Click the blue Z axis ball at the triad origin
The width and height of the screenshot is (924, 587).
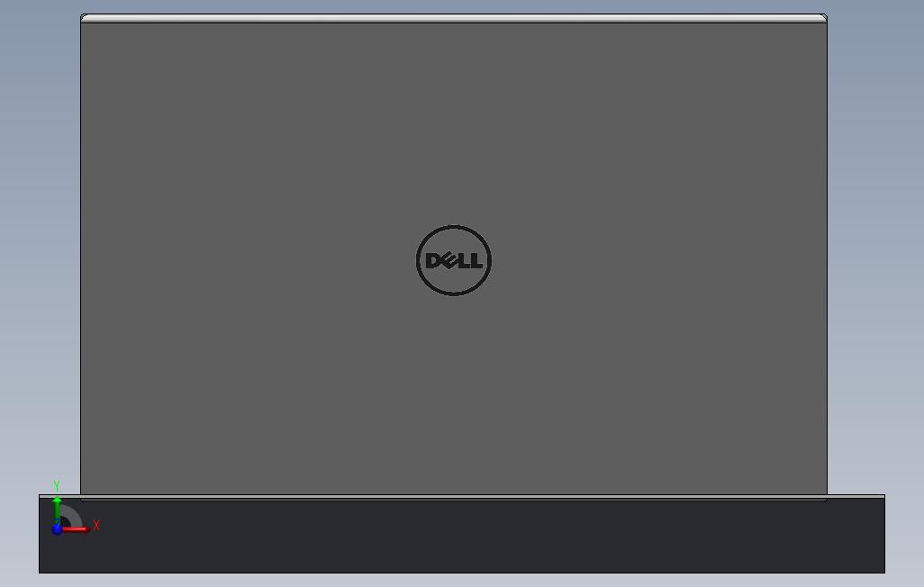pos(57,529)
